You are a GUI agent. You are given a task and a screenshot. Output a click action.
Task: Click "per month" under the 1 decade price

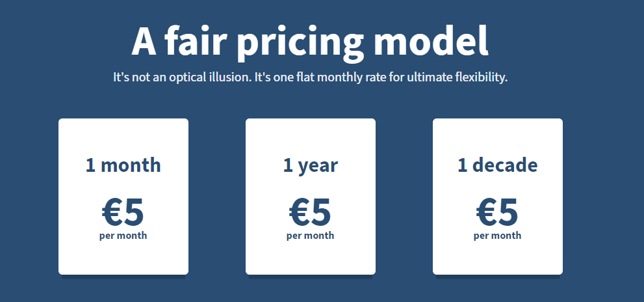point(498,236)
